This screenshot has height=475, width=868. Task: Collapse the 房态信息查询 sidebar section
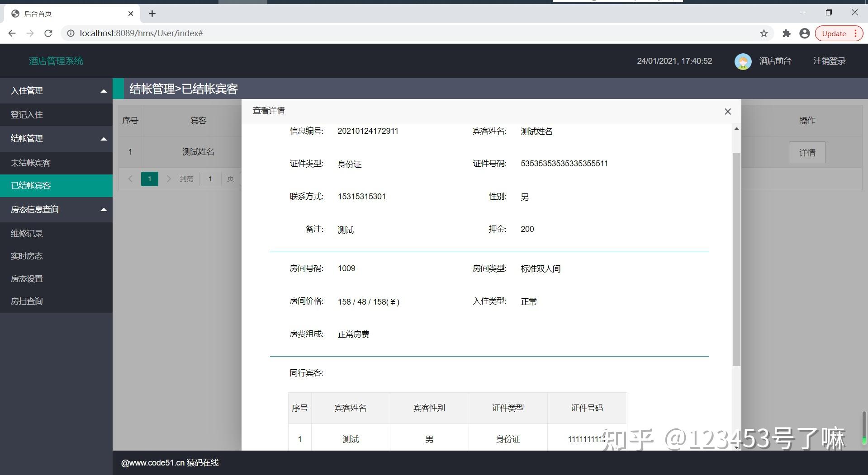pos(103,209)
